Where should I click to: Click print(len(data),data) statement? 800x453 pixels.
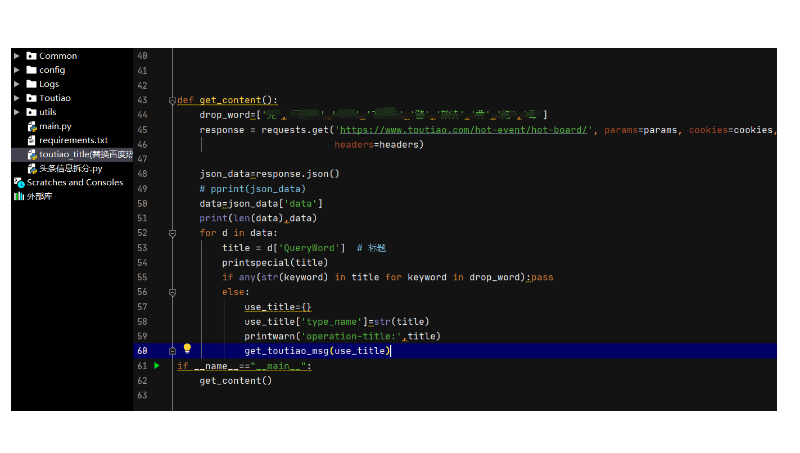pos(258,218)
